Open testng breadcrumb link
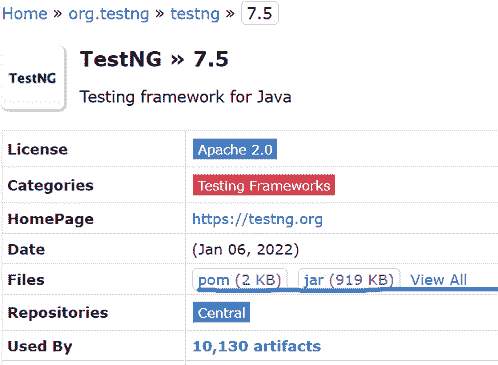Screen dimensions: 498x365 pyautogui.click(x=195, y=14)
